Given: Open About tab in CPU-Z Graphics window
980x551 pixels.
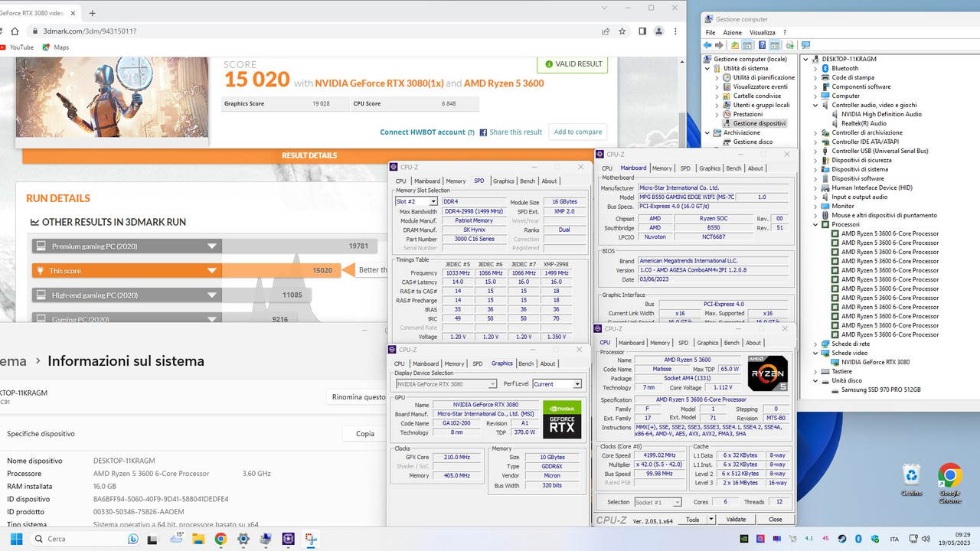Looking at the screenshot, I should 547,364.
